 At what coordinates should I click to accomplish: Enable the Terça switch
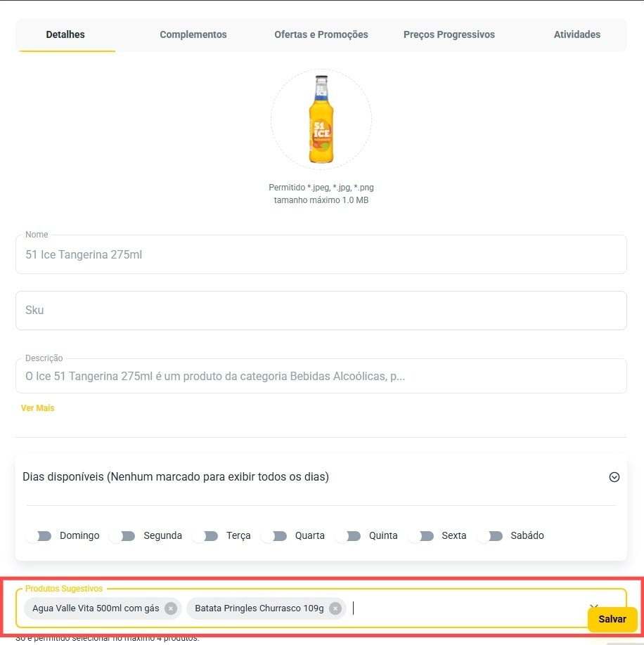pos(205,536)
